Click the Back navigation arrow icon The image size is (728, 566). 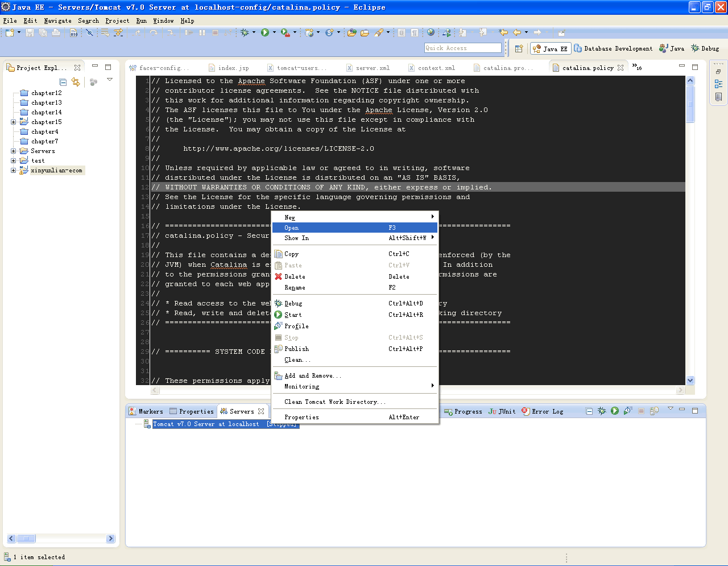(517, 33)
